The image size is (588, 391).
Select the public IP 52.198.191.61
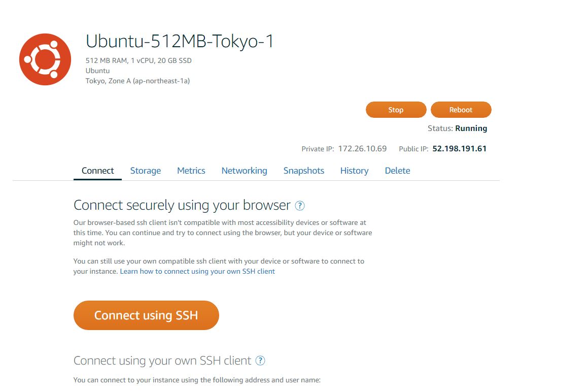click(459, 149)
